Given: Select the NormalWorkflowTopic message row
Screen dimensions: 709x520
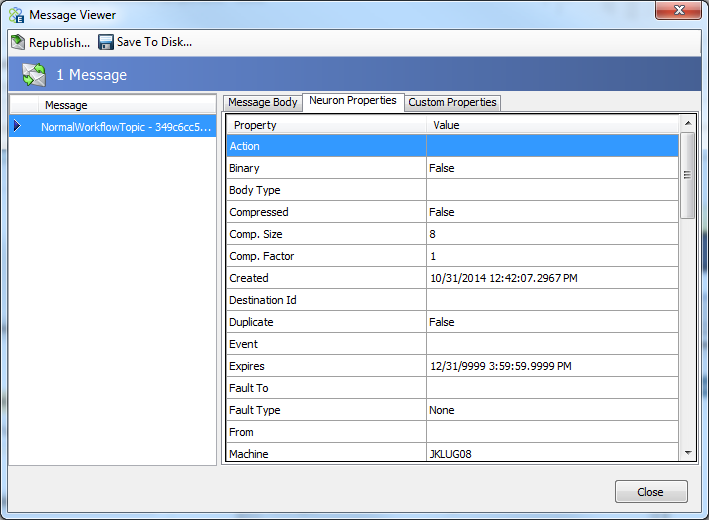Looking at the screenshot, I should pyautogui.click(x=126, y=127).
